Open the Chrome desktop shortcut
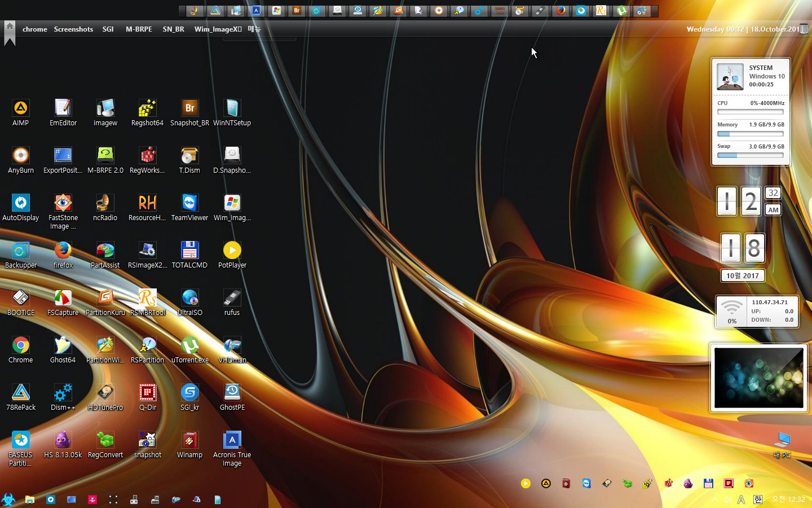Viewport: 812px width, 508px height. 21,349
